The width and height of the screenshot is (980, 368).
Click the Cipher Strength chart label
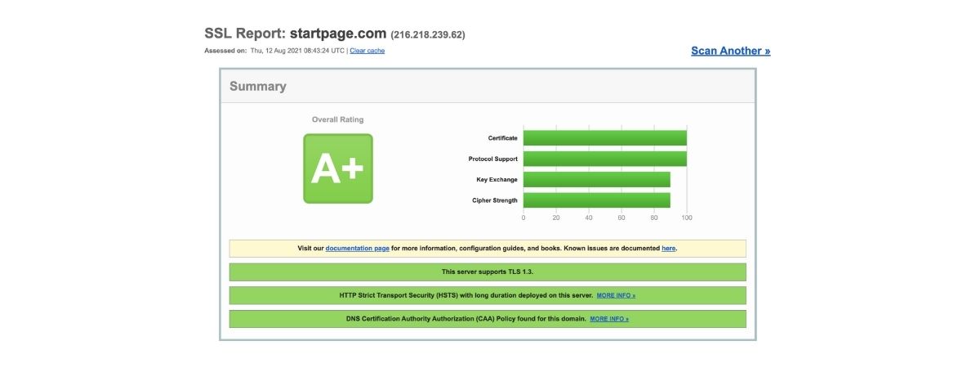[495, 200]
